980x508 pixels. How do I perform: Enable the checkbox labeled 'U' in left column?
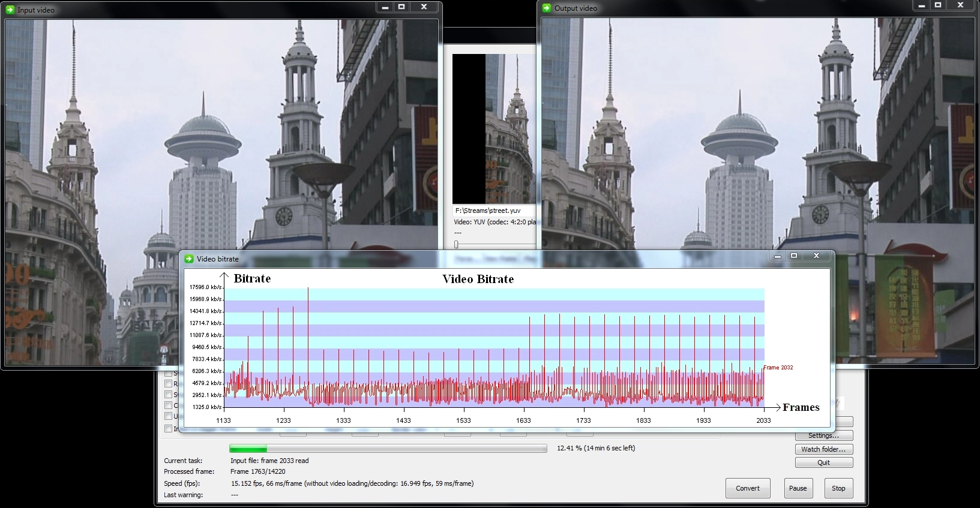(169, 416)
